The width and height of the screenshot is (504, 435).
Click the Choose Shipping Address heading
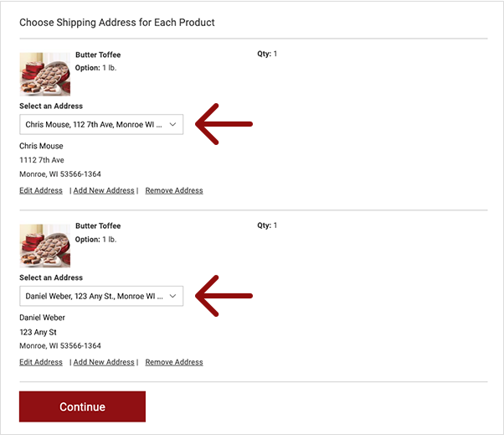click(x=117, y=23)
